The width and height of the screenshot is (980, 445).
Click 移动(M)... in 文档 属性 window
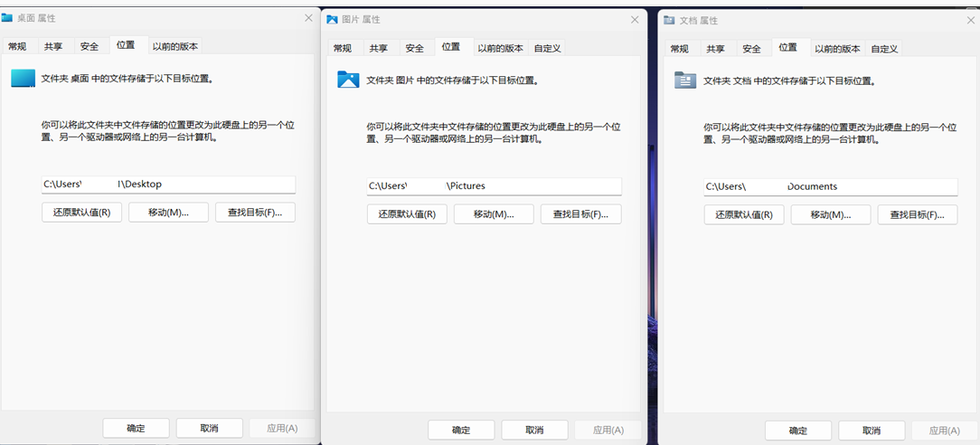pos(831,215)
